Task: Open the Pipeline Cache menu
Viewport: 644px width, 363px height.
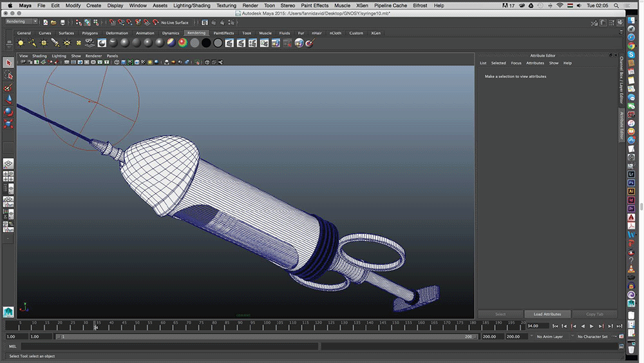Action: [x=390, y=5]
